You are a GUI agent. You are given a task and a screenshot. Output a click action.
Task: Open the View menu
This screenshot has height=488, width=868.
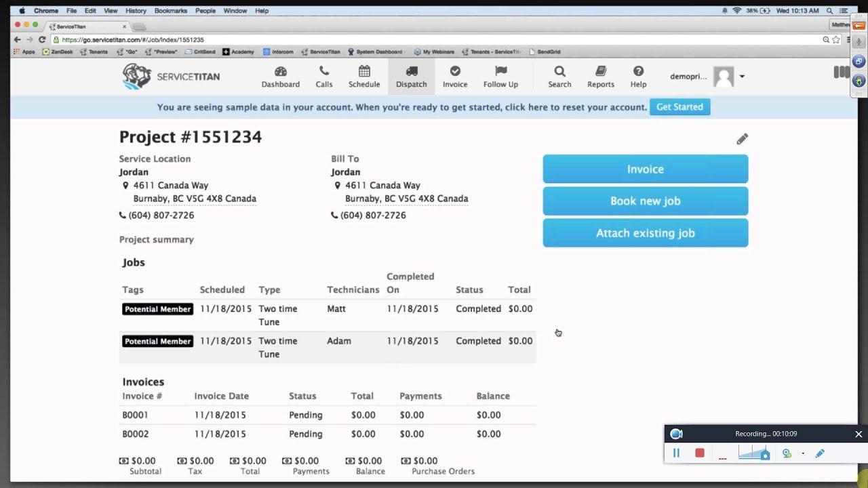[x=111, y=11]
